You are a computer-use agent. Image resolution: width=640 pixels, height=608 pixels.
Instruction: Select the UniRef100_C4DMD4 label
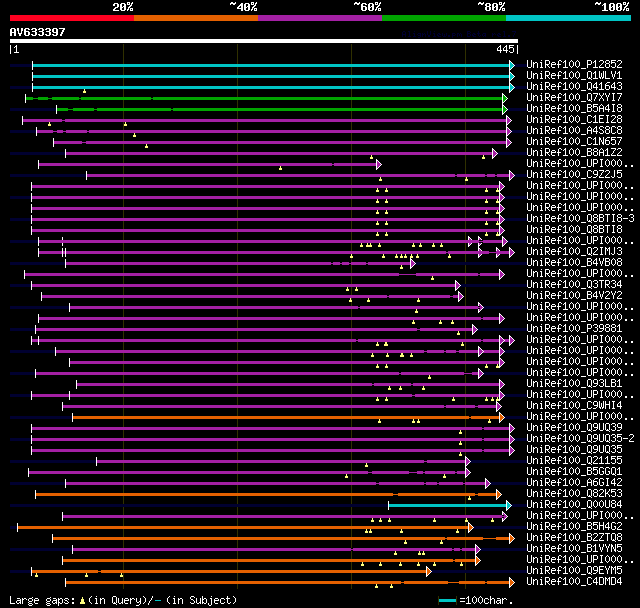(x=574, y=582)
